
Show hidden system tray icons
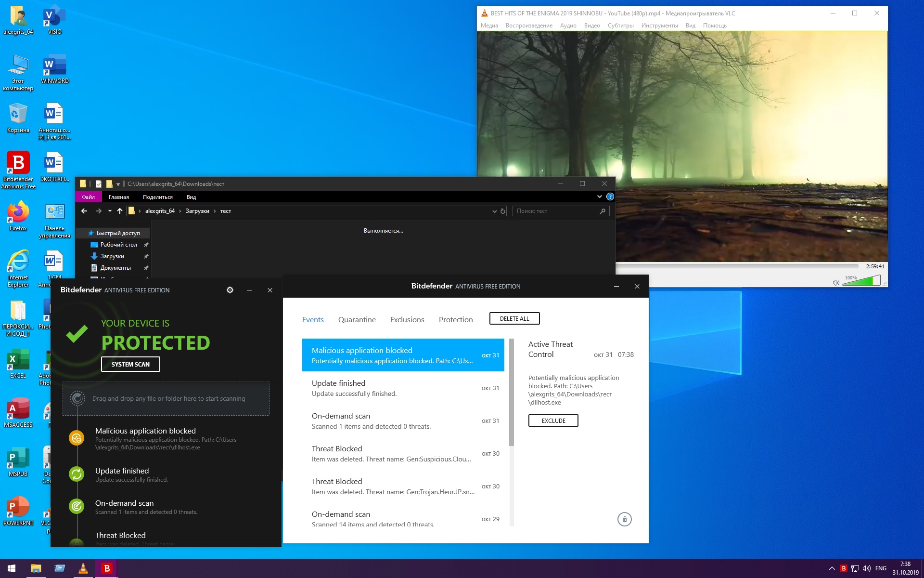[x=832, y=568]
